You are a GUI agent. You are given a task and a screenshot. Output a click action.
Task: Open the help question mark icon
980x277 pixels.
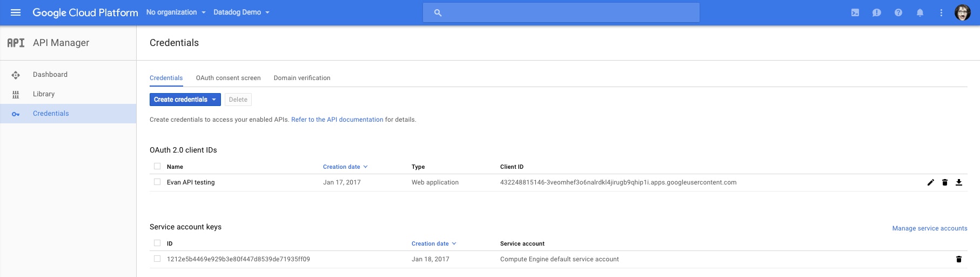[x=898, y=12]
